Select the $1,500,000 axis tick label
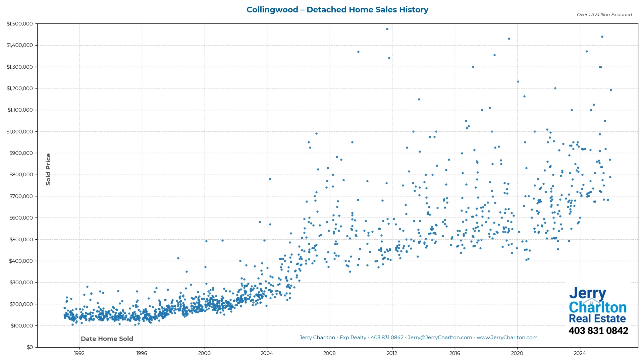This screenshot has width=644, height=362. (20, 23)
